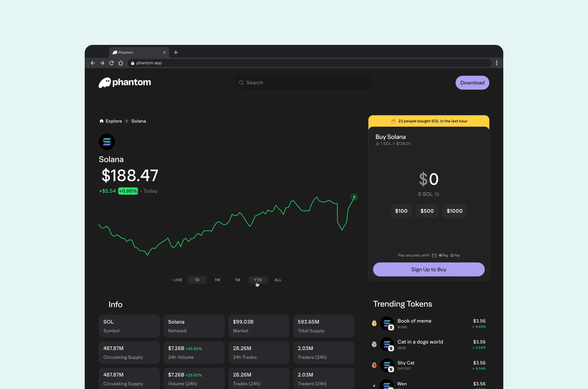Open Shy Cat trending token
The height and width of the screenshot is (389, 588).
pyautogui.click(x=429, y=365)
